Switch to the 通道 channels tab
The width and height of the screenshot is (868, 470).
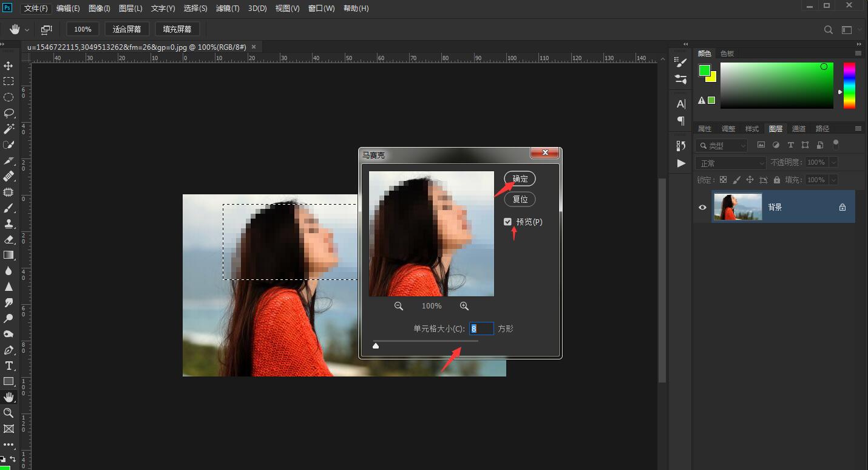[799, 129]
